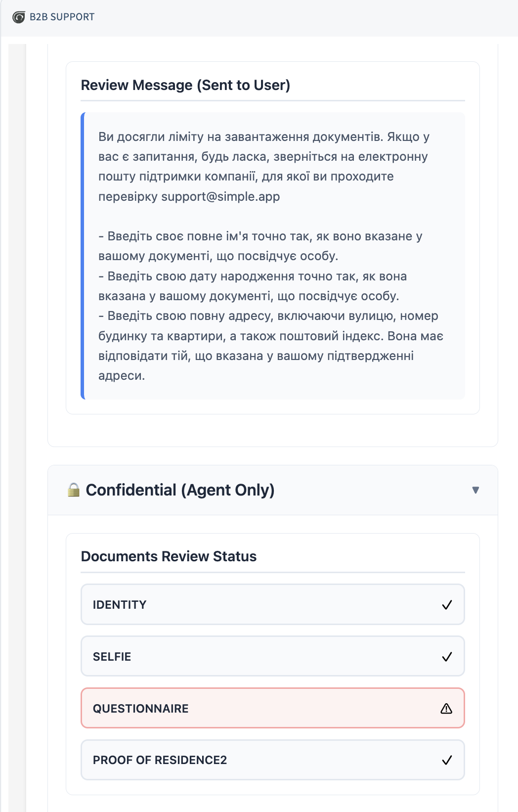The height and width of the screenshot is (812, 518).
Task: Click the checkmark on the SELFIE row
Action: coord(447,657)
